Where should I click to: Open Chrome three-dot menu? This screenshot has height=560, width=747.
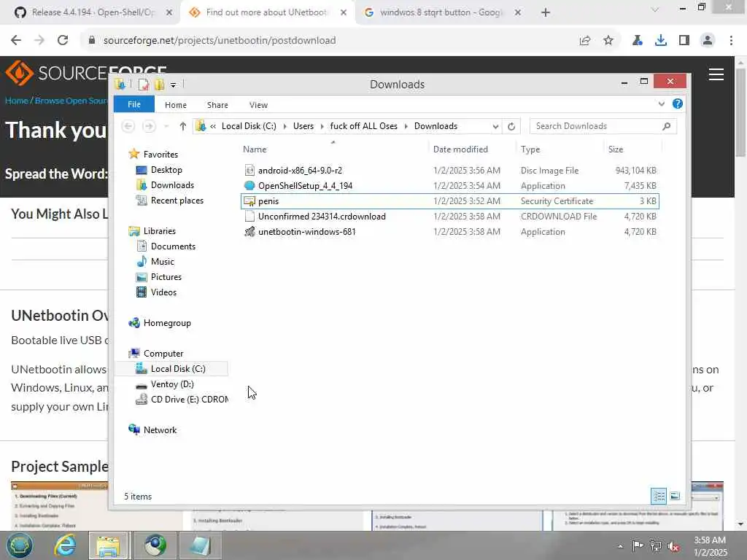[731, 41]
